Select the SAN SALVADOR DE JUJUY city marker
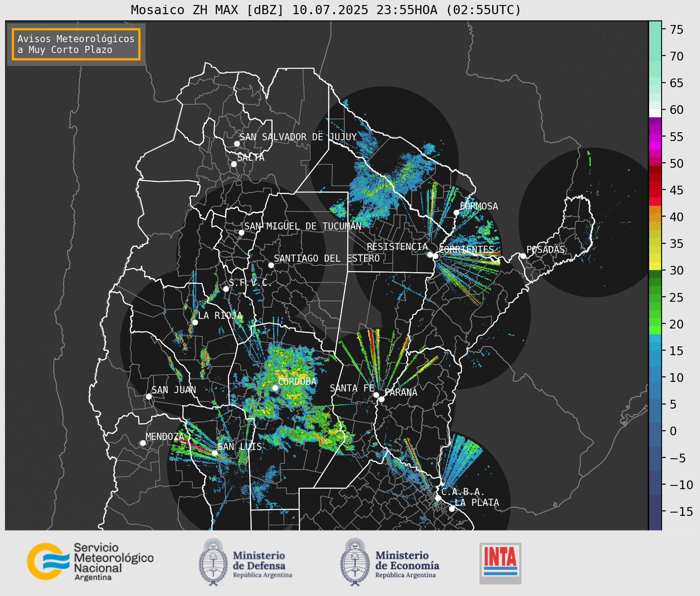Viewport: 700px width, 596px height. [237, 144]
